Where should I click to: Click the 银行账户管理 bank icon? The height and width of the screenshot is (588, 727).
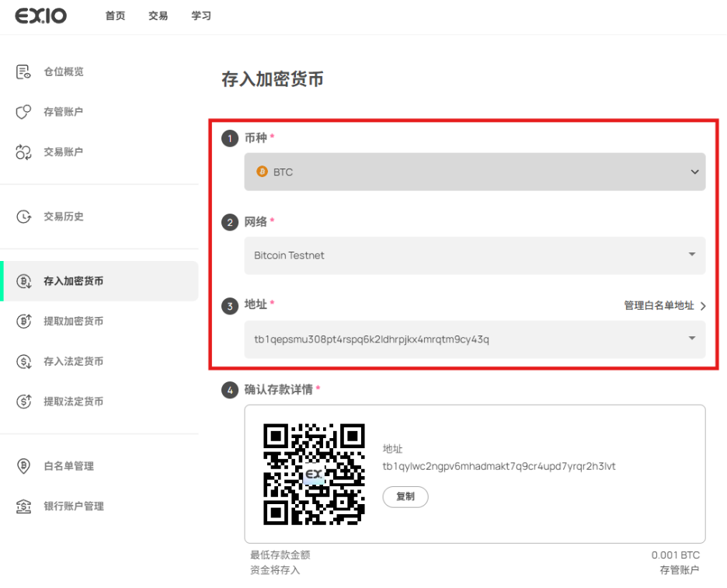23,506
